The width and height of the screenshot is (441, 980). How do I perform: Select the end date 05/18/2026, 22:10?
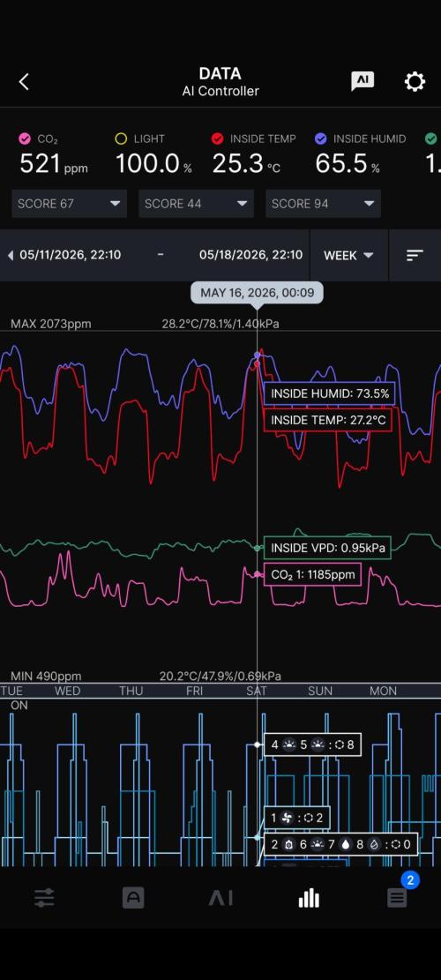[250, 255]
